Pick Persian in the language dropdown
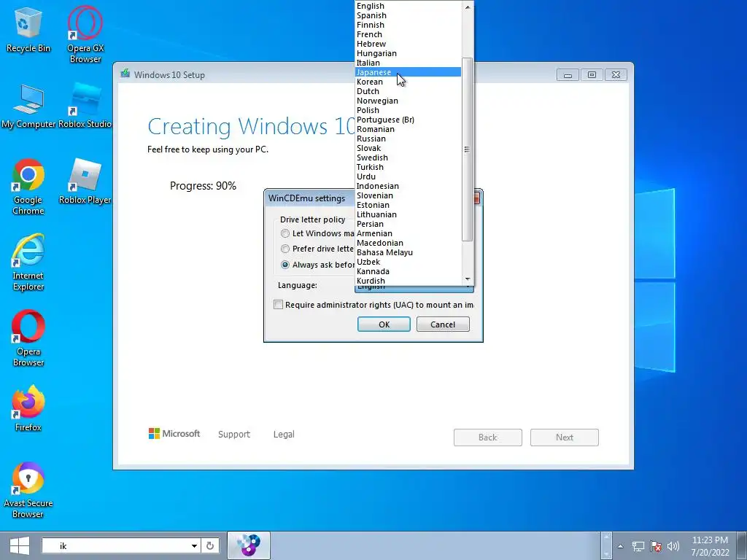Viewport: 747px width, 560px height. click(x=408, y=224)
